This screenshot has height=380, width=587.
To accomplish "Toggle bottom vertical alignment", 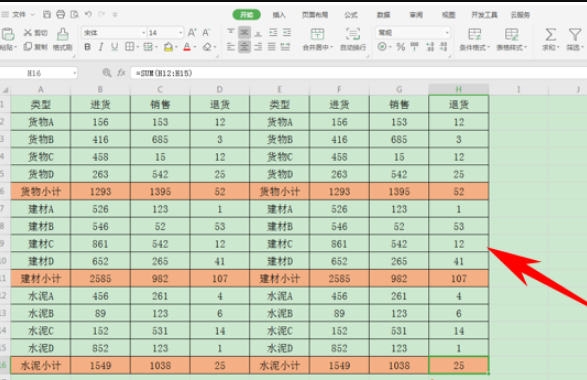I will click(x=258, y=33).
